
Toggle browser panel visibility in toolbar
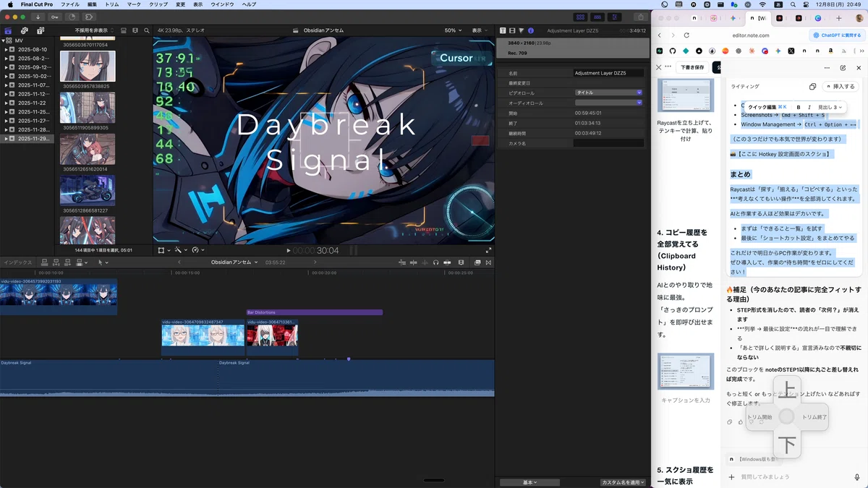[580, 17]
